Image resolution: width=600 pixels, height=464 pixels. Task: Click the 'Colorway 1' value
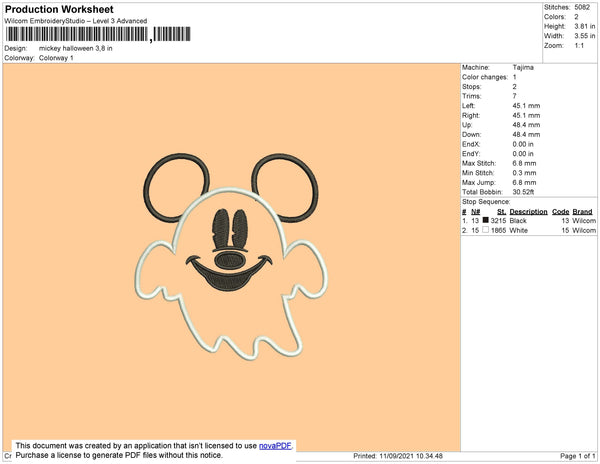(56, 58)
